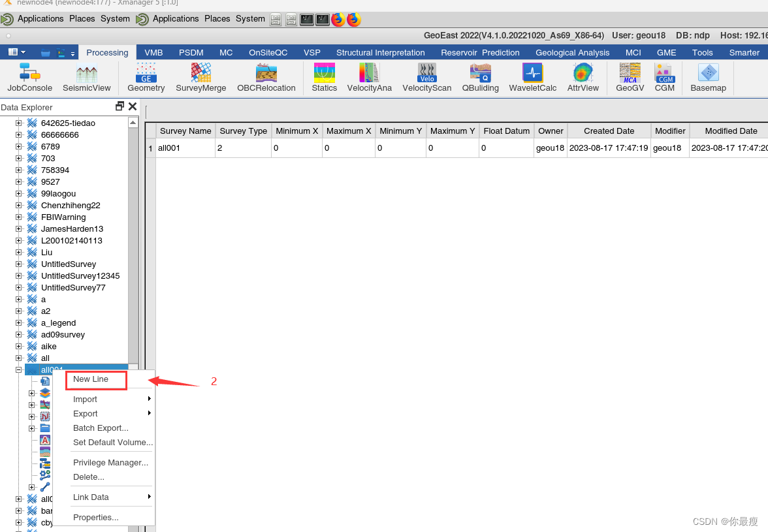
Task: Close the Data Explorer panel
Action: [132, 106]
